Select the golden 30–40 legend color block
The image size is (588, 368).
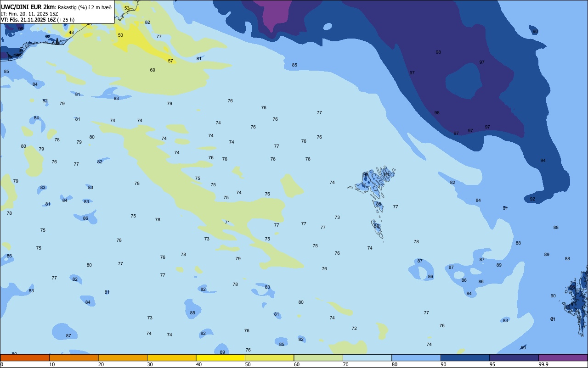[171, 357]
